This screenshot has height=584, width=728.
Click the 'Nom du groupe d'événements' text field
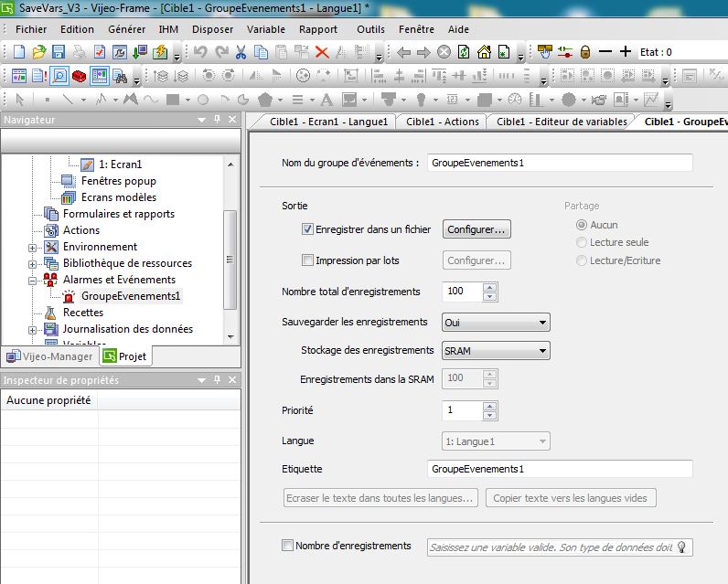pos(559,163)
